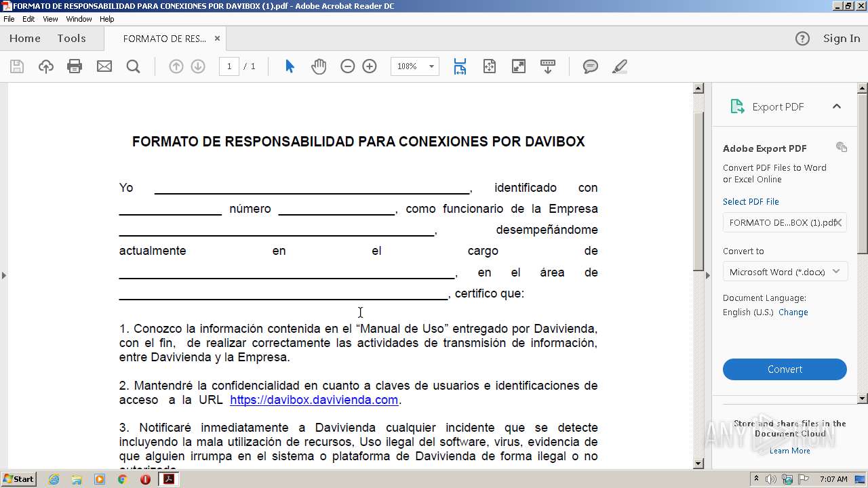Open File Explorer folder in taskbar
The image size is (868, 488).
coord(77,479)
